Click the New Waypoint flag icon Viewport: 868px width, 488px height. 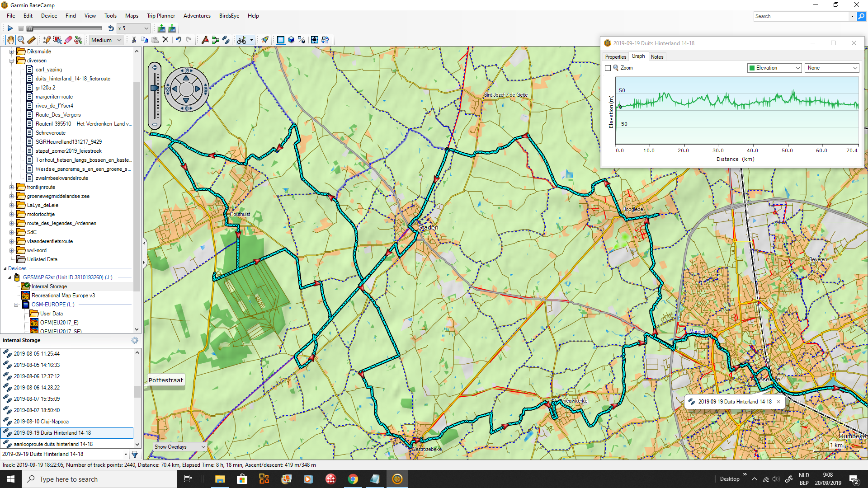205,40
